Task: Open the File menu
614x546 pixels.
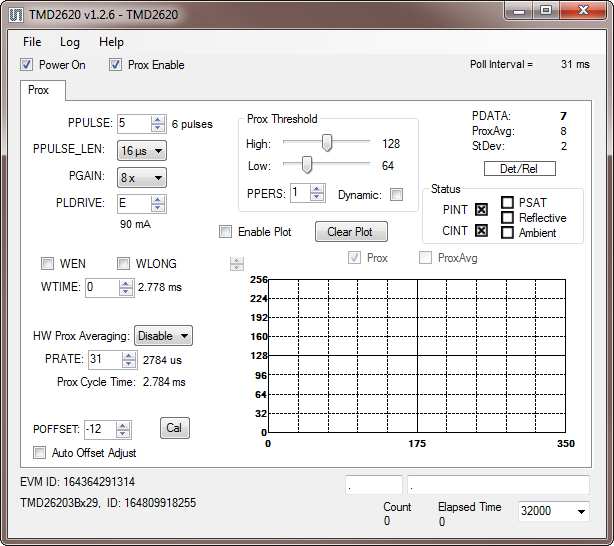Action: click(32, 42)
